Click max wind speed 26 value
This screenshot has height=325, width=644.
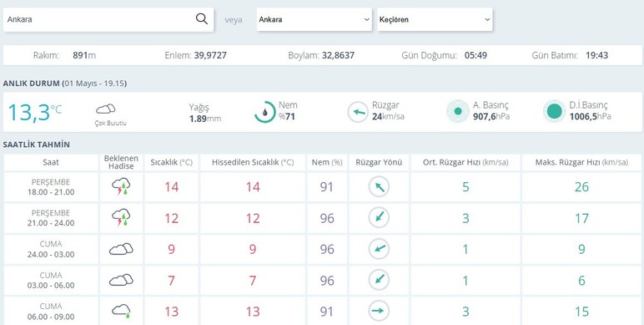click(581, 187)
